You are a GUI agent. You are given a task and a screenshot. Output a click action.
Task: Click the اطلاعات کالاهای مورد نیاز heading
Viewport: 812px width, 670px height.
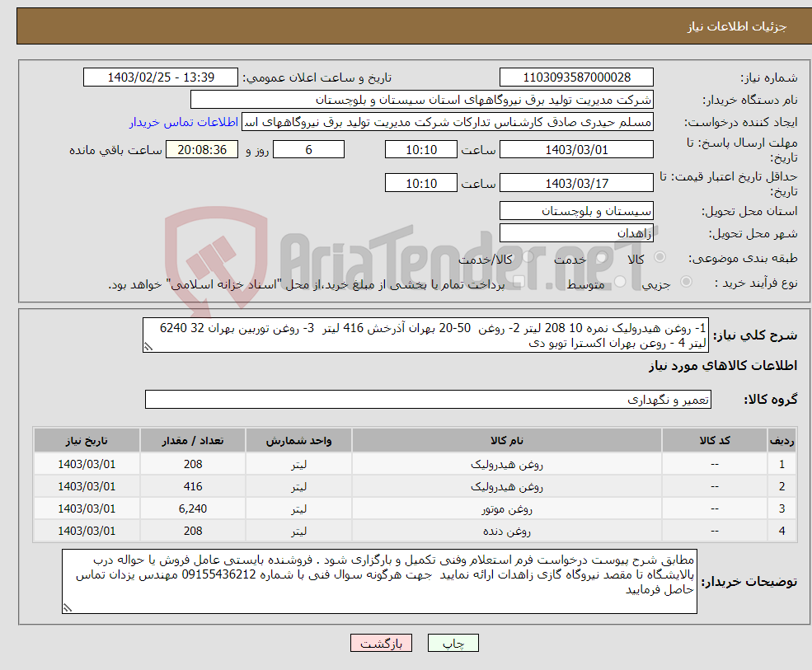723,366
